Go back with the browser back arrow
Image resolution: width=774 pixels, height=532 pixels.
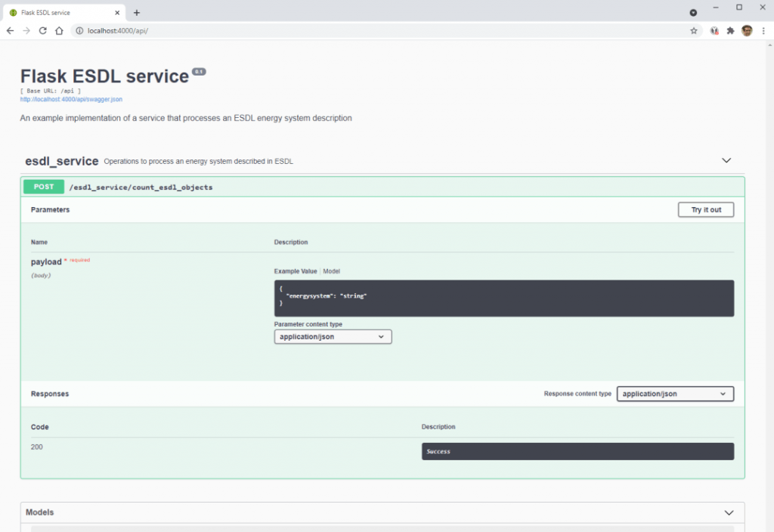(x=10, y=30)
